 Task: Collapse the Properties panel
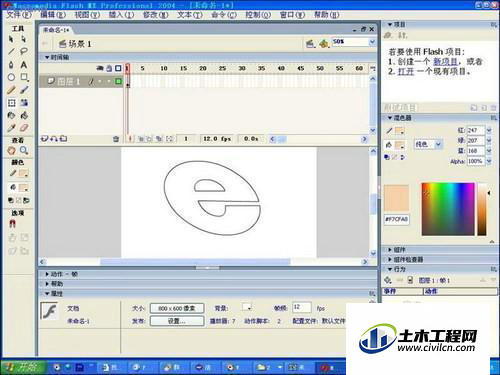pyautogui.click(x=47, y=293)
